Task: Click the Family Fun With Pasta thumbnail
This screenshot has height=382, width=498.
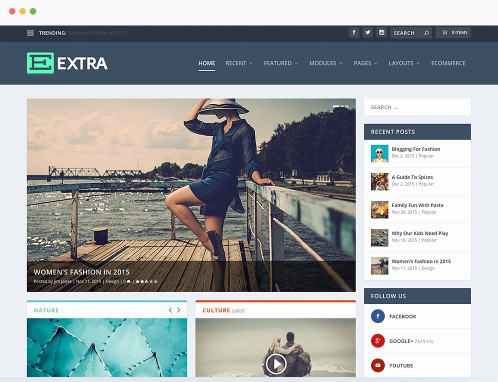Action: coord(380,209)
